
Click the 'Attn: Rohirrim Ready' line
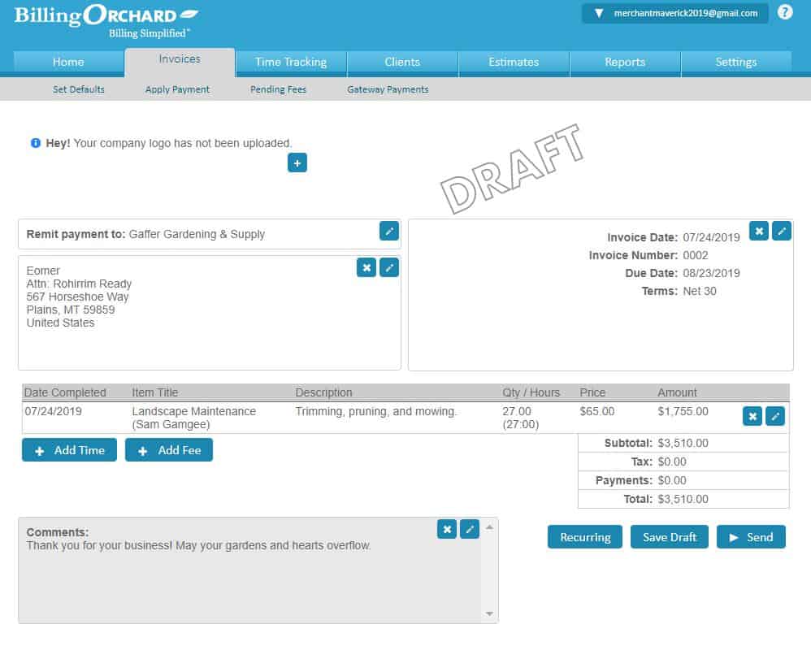tap(79, 284)
